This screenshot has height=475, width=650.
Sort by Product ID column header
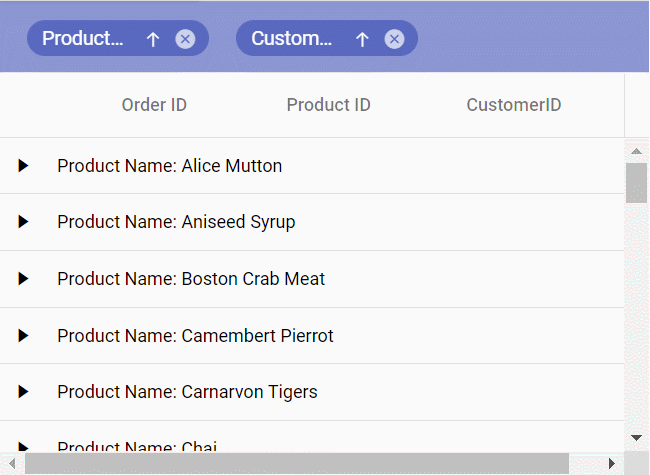(328, 105)
